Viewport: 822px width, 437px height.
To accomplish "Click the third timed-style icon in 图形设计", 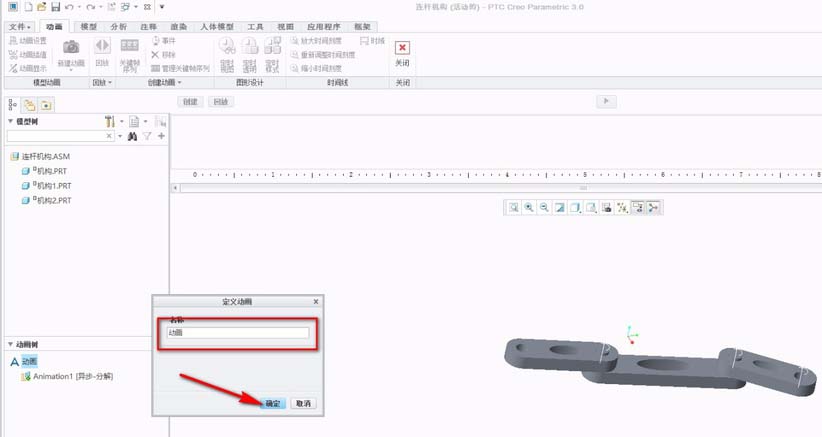I will tap(273, 46).
